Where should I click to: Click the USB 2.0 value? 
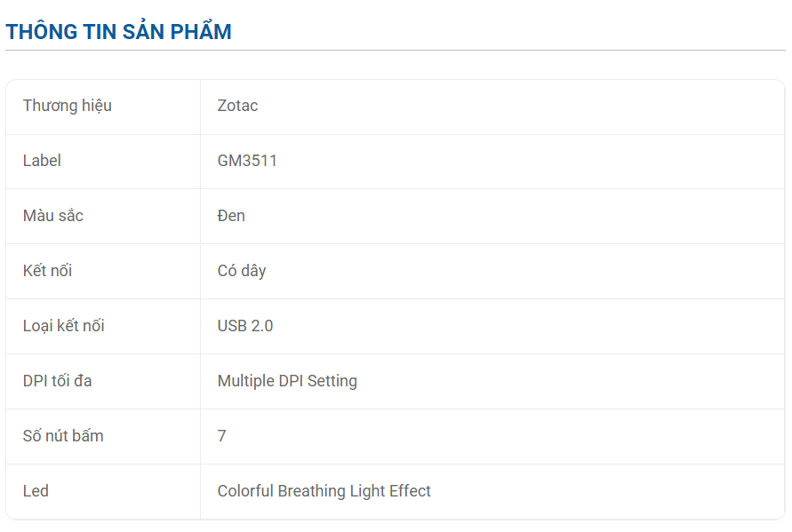(245, 326)
